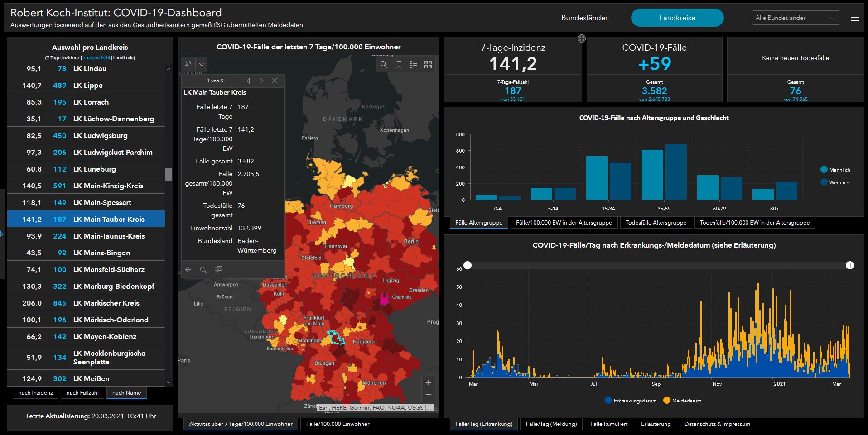The width and height of the screenshot is (868, 435).
Task: Open the map search tool
Action: pos(384,65)
